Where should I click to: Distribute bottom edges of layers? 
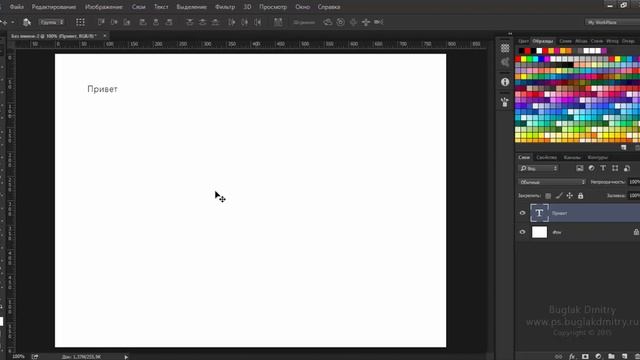216,22
